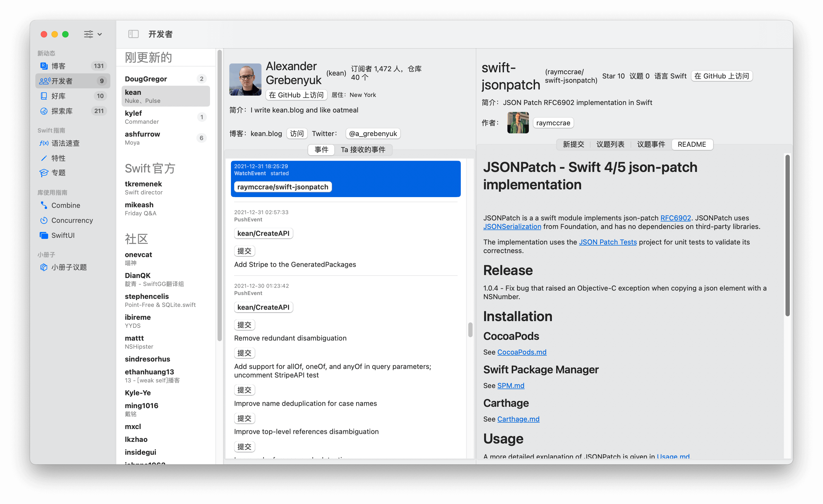
Task: Open the Combine guide
Action: tap(73, 205)
